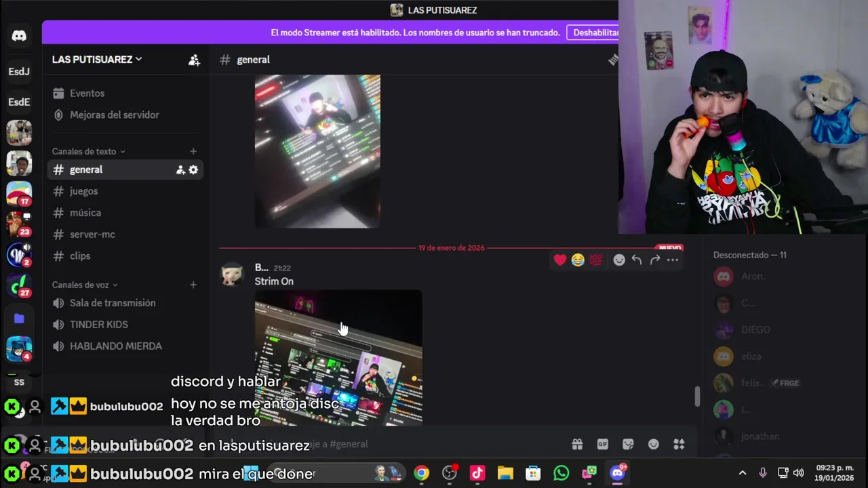The height and width of the screenshot is (488, 868).
Task: Open Discord home direct messages
Action: click(x=19, y=36)
